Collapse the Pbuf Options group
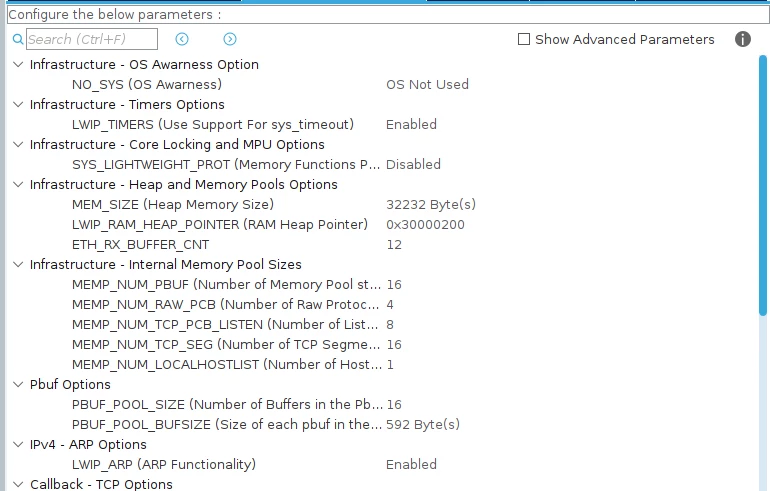 [x=18, y=384]
